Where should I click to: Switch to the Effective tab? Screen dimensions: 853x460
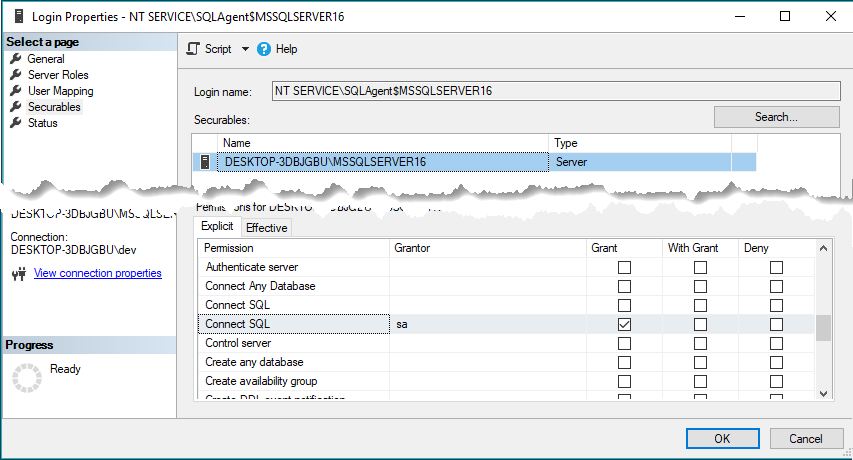click(x=267, y=228)
